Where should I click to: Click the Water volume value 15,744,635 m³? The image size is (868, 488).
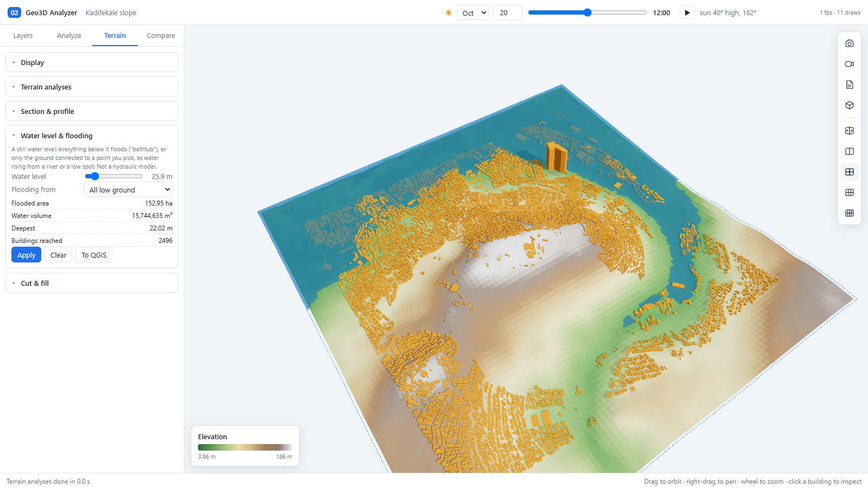(152, 215)
